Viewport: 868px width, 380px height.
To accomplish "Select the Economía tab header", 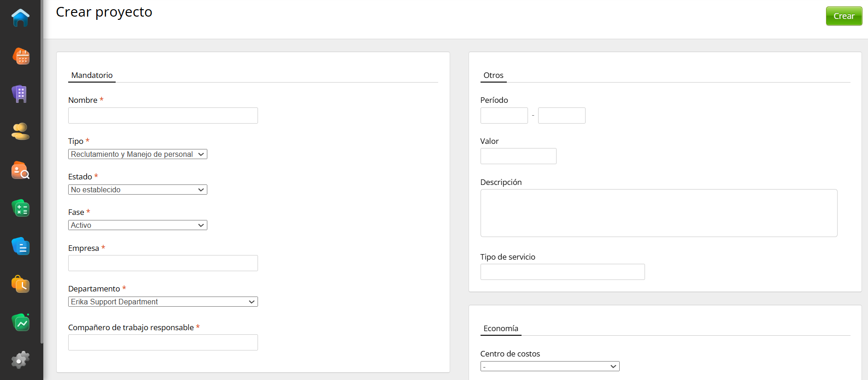I will click(500, 328).
